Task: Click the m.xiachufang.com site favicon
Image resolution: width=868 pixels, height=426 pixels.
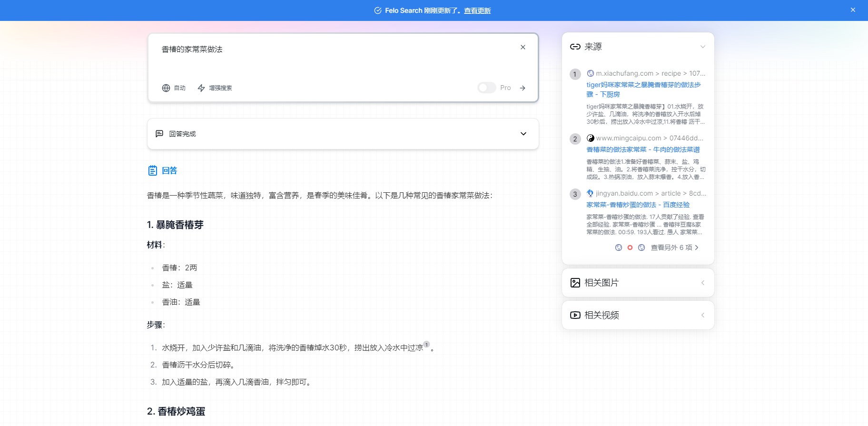Action: point(590,73)
